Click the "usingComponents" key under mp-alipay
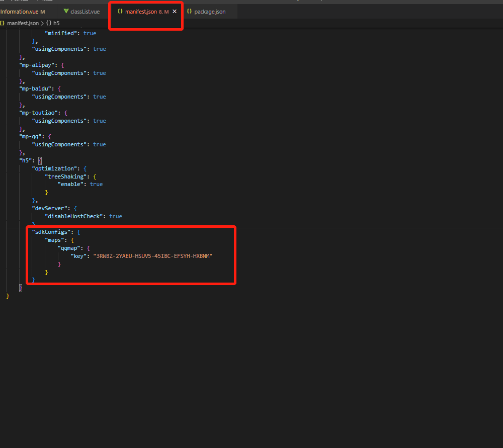503x448 pixels. click(59, 73)
